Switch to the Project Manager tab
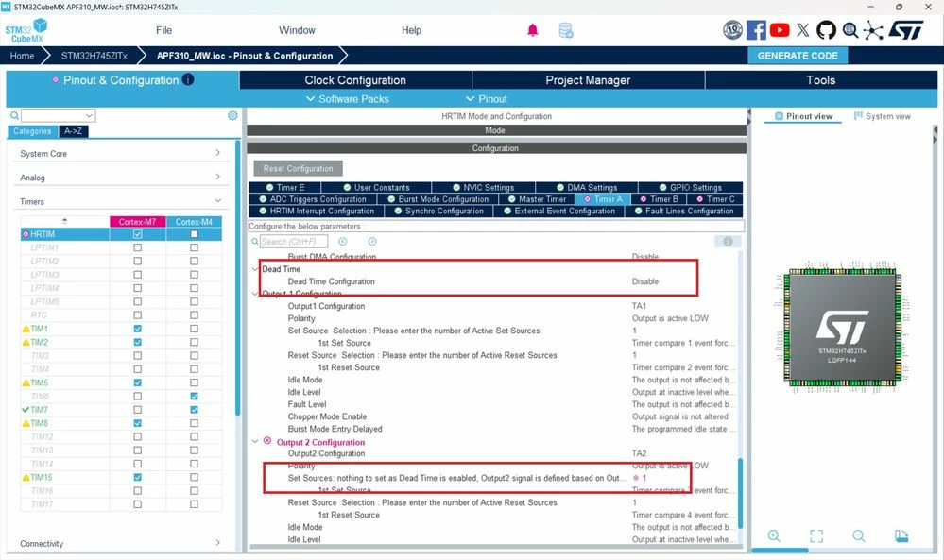Viewport: 944px width, 560px height. pyautogui.click(x=588, y=80)
